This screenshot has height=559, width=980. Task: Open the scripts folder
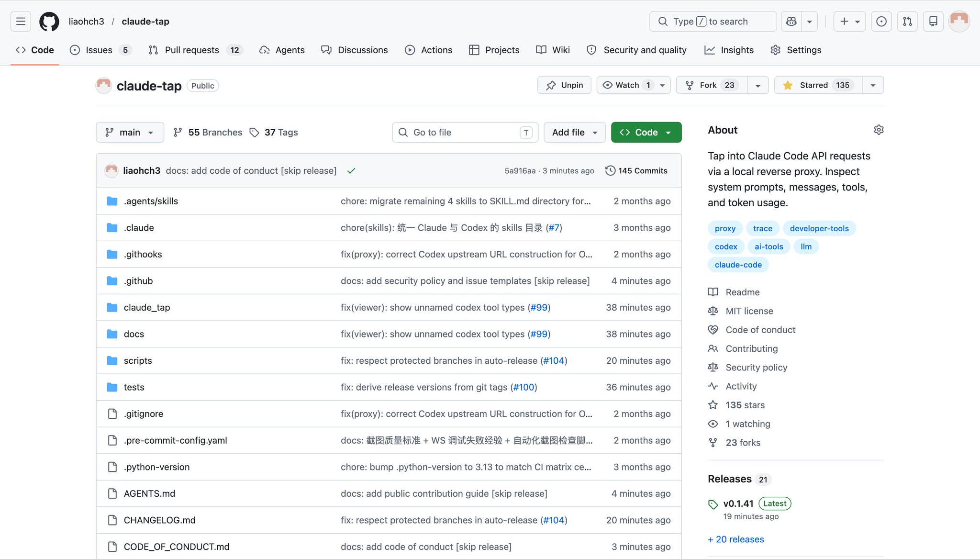[x=138, y=360]
